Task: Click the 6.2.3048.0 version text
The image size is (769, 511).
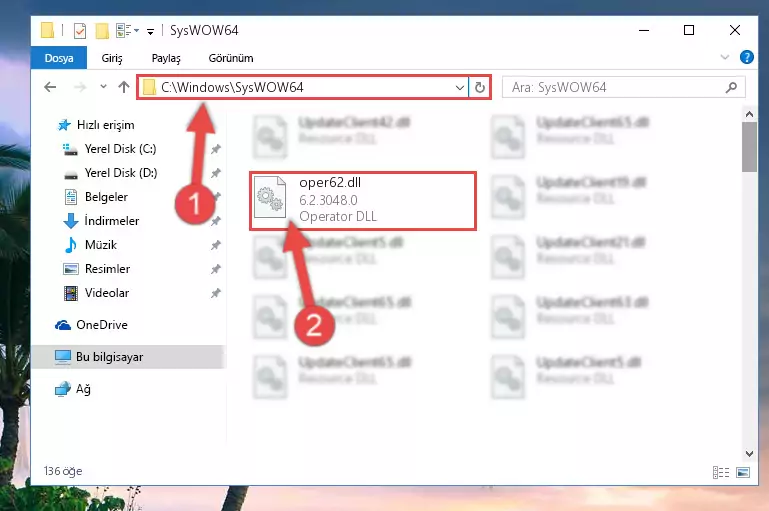Action: pos(328,200)
